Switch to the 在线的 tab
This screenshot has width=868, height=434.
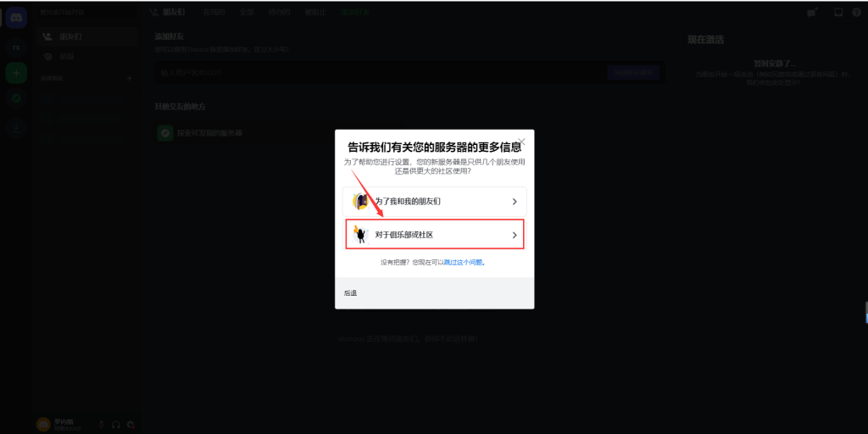[x=214, y=13]
